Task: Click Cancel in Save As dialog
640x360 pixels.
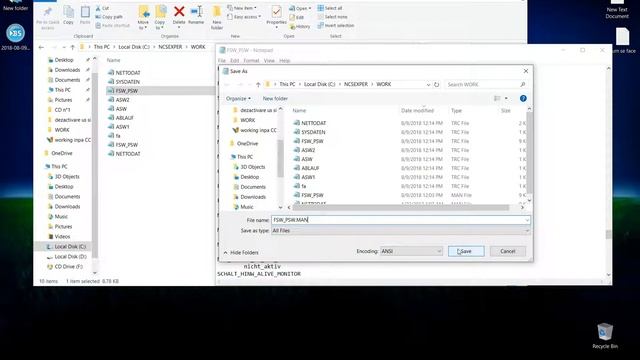Action: click(x=508, y=251)
